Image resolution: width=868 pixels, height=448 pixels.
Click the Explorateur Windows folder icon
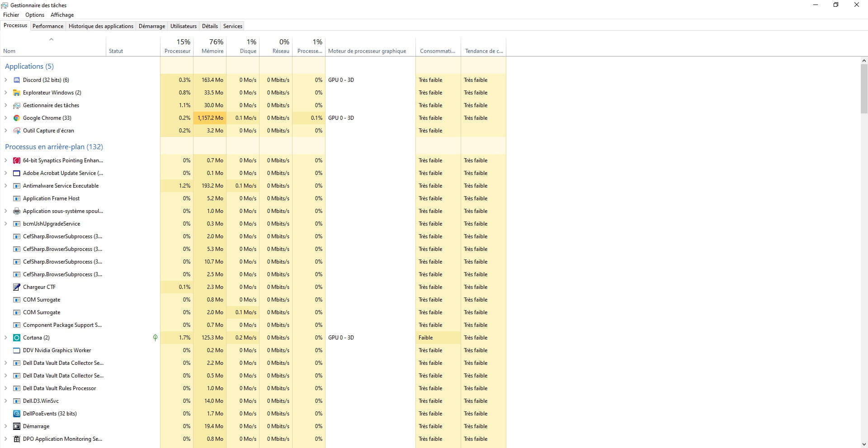point(17,93)
